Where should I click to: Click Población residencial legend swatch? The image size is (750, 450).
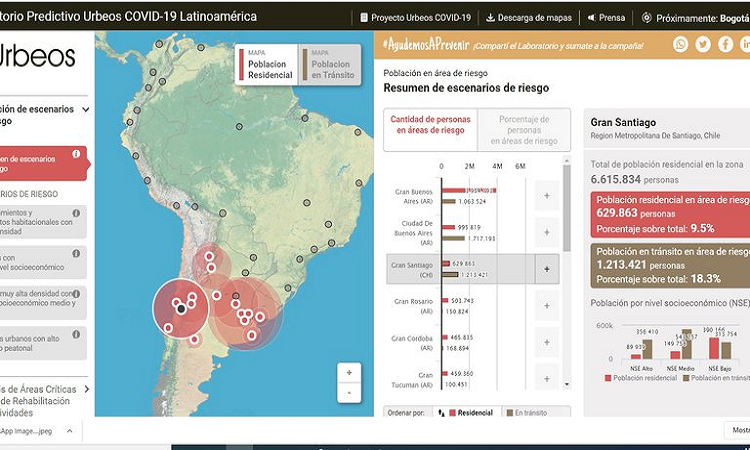[608, 378]
